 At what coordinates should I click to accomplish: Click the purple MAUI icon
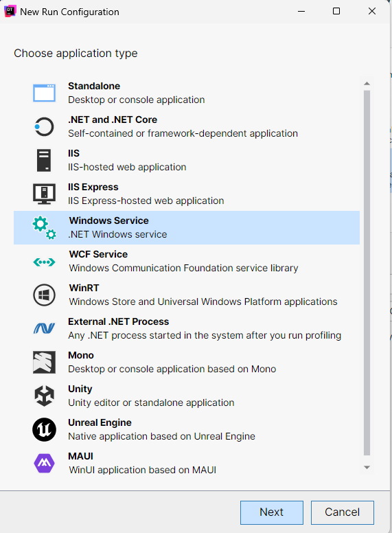[x=44, y=463]
